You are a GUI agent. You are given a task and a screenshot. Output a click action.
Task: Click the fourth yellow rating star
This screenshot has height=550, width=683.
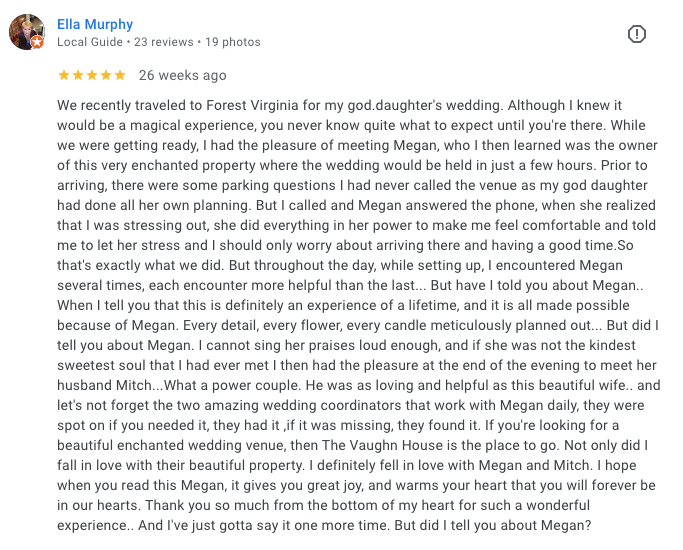pos(106,75)
